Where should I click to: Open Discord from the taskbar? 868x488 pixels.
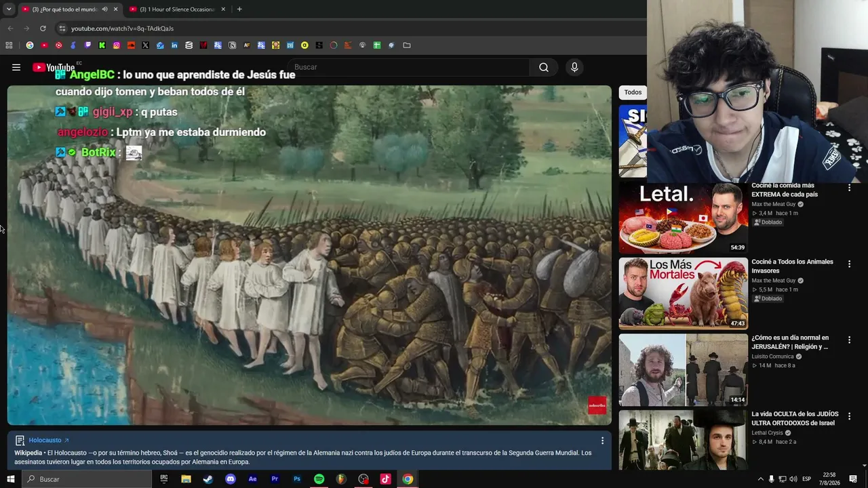231,479
